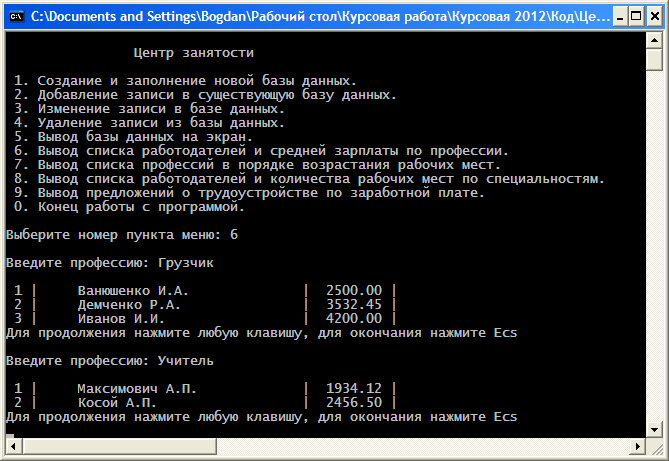Click the "Введите профессию: Грузчик" line
Screen dimensions: 669x461
click(110, 262)
